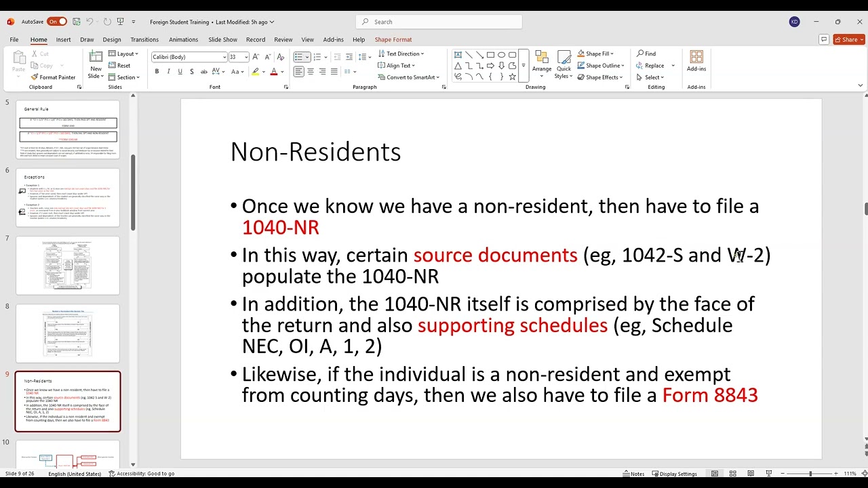Open the Transitions tab

[144, 39]
